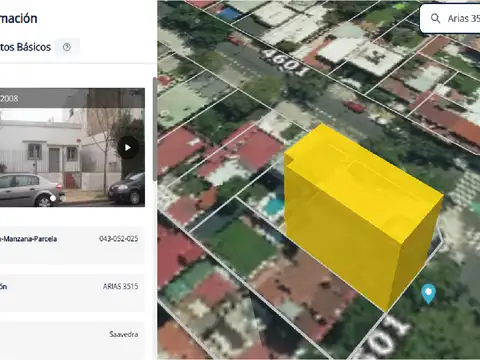Viewport: 480px width, 360px height.
Task: Play the street view photo
Action: [x=128, y=147]
